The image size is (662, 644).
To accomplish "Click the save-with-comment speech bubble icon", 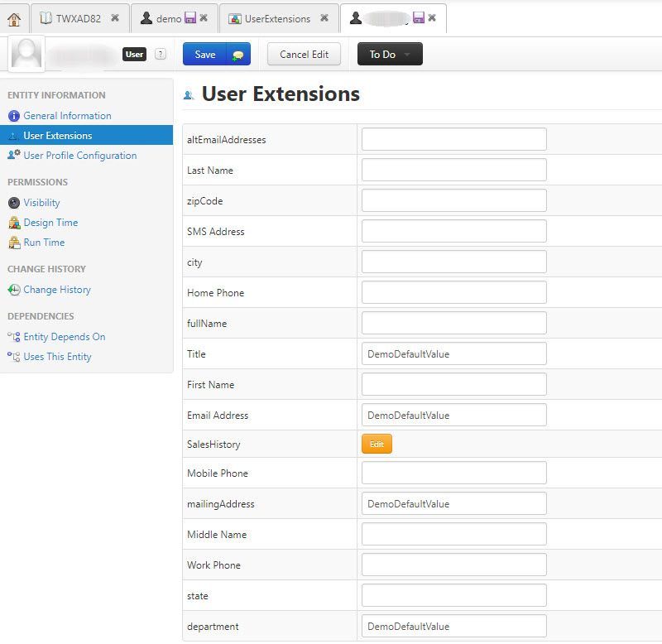I will [238, 54].
